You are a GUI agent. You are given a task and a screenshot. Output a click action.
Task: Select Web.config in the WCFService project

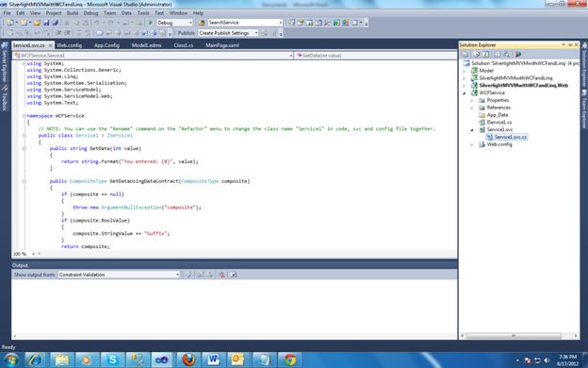(x=499, y=144)
